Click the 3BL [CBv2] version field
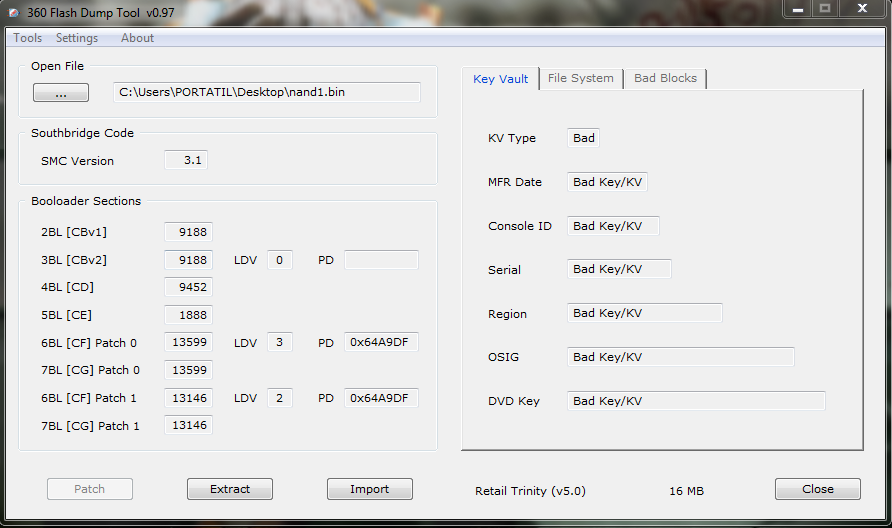The image size is (892, 528). tap(188, 260)
